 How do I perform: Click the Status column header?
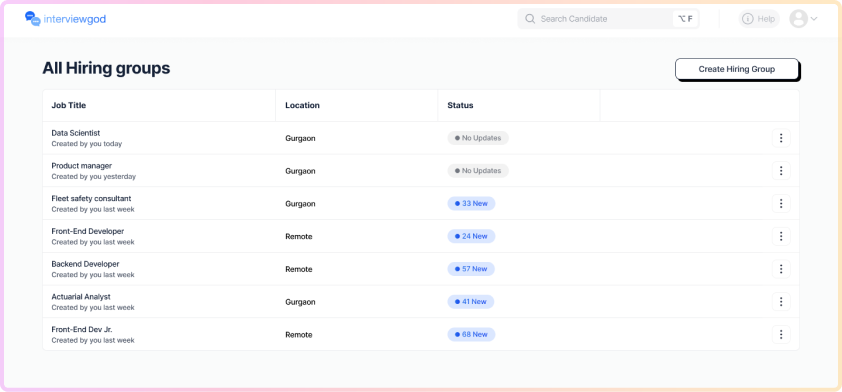(460, 105)
